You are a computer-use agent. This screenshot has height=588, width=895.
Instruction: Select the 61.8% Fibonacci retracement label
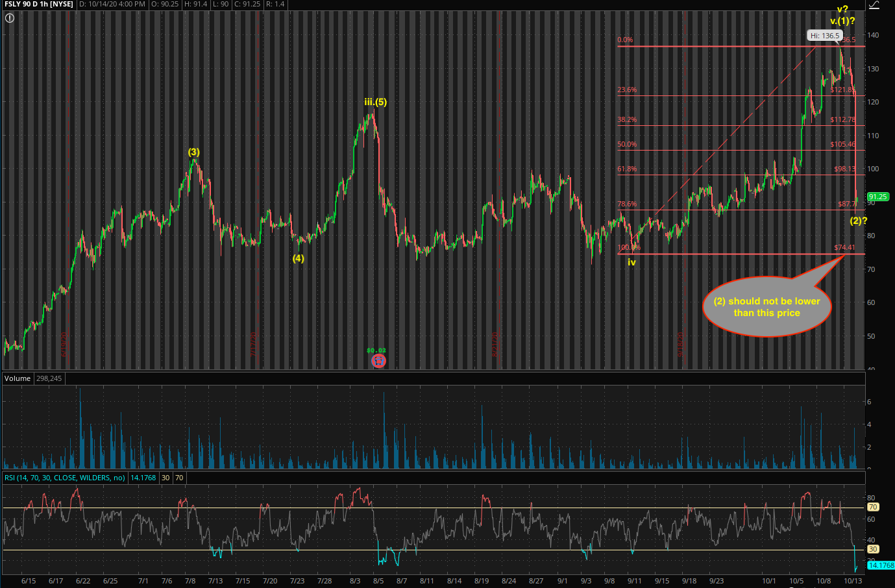click(x=627, y=169)
